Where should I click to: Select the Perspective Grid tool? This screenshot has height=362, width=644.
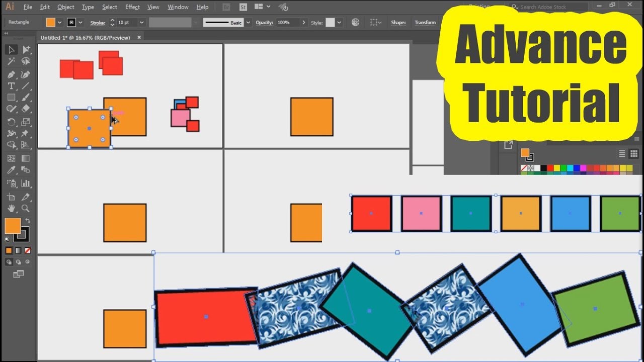coord(26,145)
